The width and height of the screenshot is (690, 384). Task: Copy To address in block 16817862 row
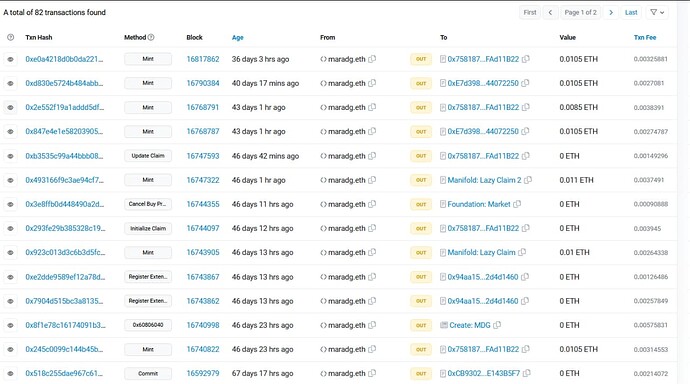[525, 59]
